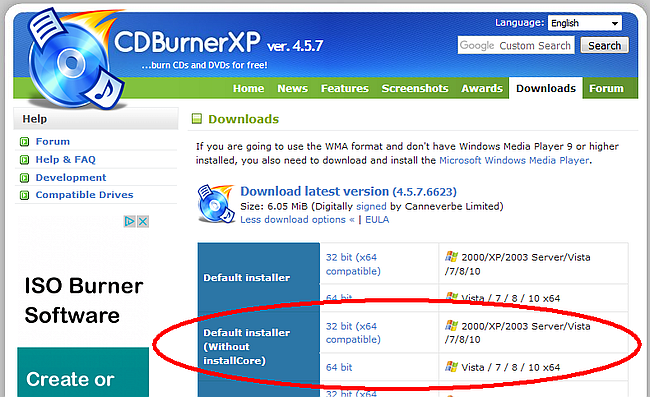The height and width of the screenshot is (397, 650).
Task: Open the Help & FAQ sidebar link
Action: click(x=65, y=160)
